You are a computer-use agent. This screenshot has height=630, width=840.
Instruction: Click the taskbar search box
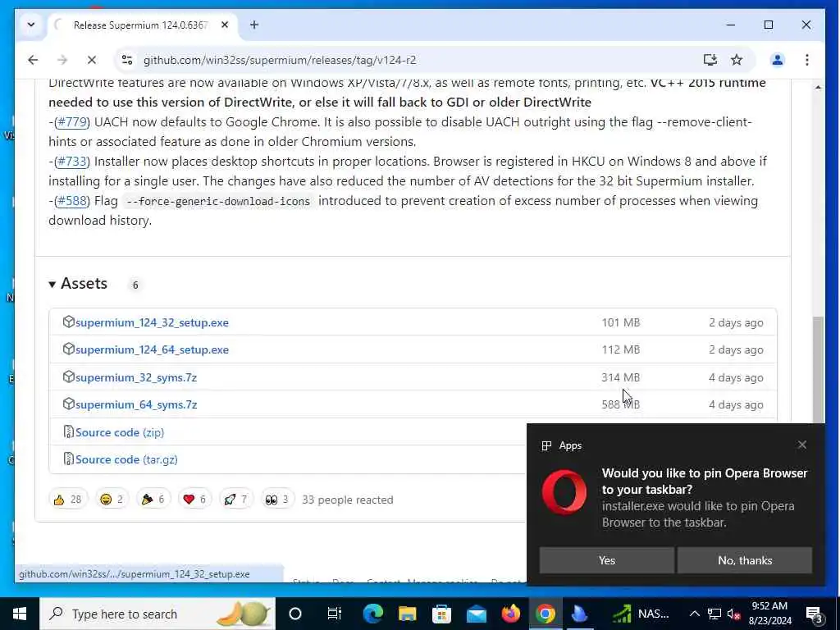157,614
